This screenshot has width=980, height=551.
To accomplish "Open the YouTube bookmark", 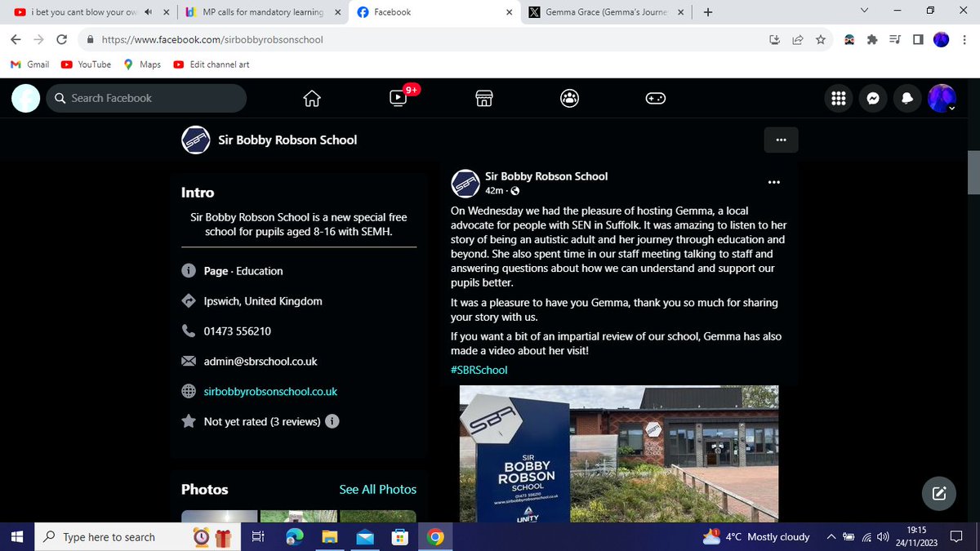I will (87, 64).
